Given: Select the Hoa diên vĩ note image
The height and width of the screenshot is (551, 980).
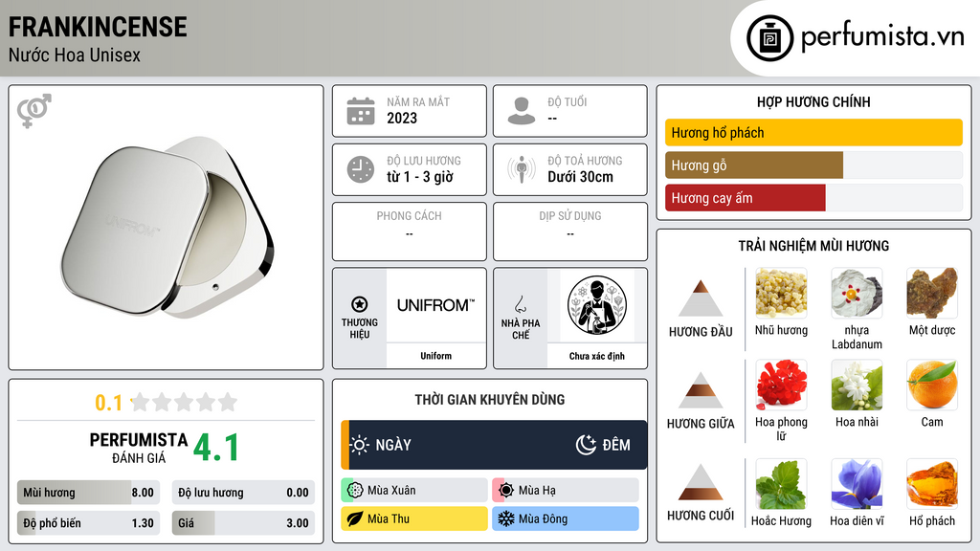Looking at the screenshot, I should (x=857, y=484).
